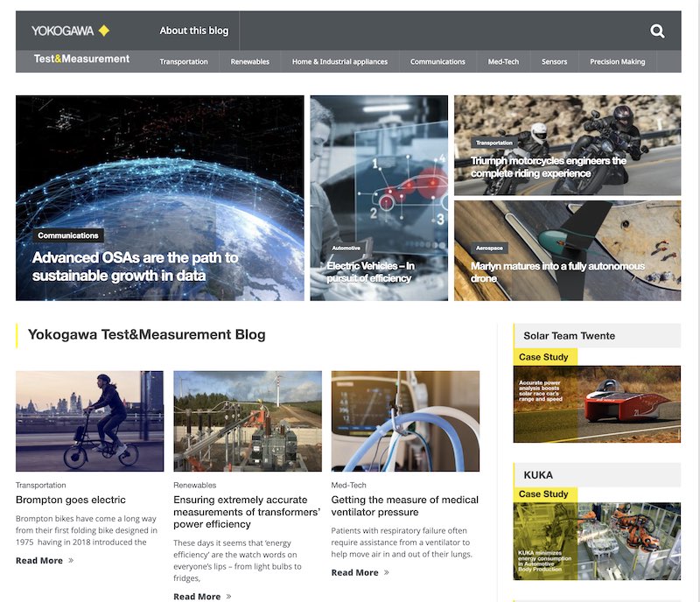Screen dimensions: 700x602
Task: Click the Yokogawa logo
Action: [70, 31]
